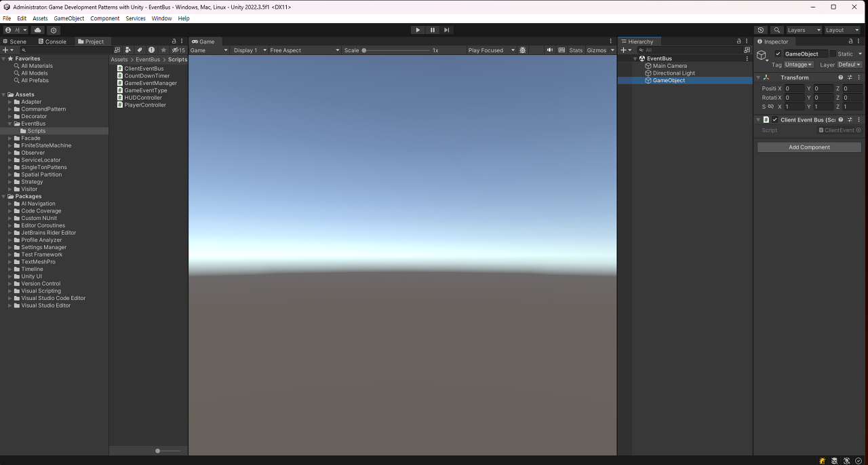868x465 pixels.
Task: Collapse the EventBus scene in Hierarchy
Action: tap(635, 58)
